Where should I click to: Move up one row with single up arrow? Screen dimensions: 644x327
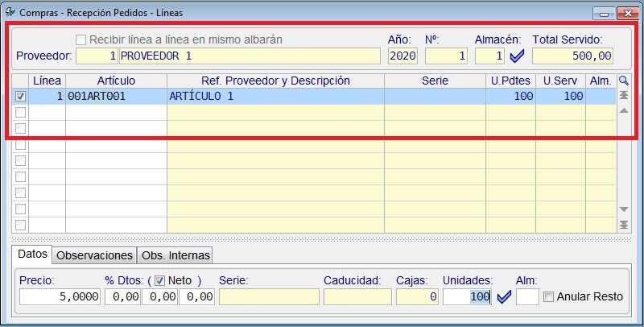tap(624, 110)
